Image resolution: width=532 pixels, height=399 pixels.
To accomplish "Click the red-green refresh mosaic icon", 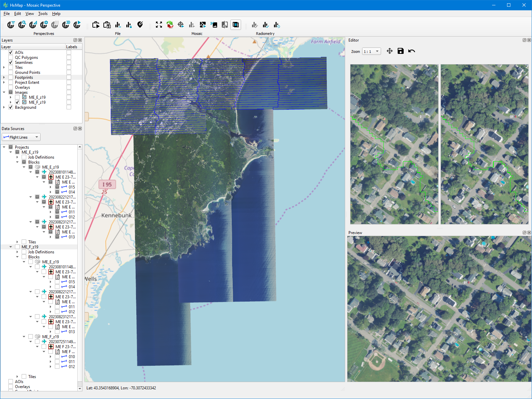I will pyautogui.click(x=170, y=25).
